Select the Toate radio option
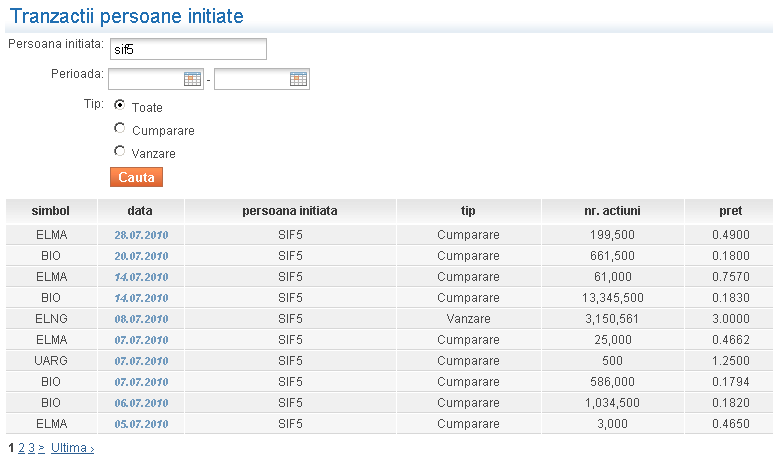 click(119, 105)
